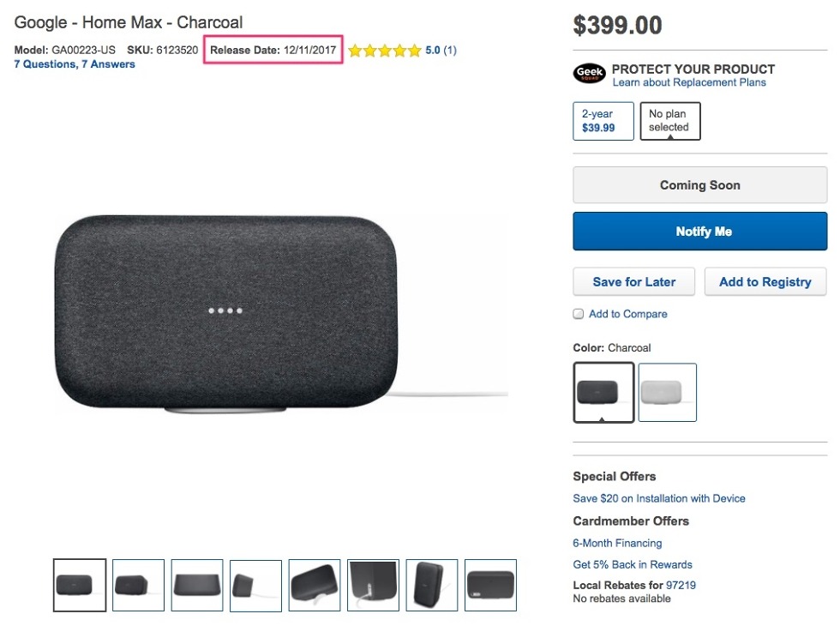Select the 2-year $39.99 protection plan
Screen dimensions: 840x632
coord(603,120)
